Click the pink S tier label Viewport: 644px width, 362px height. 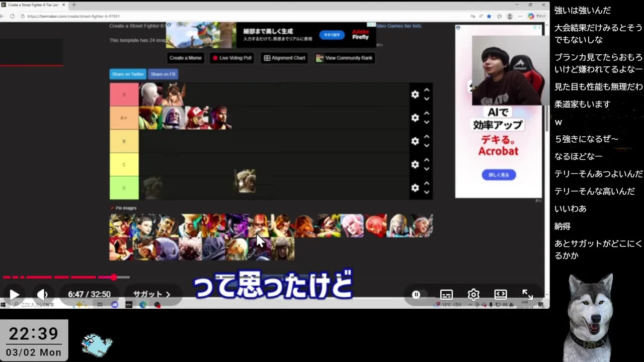click(x=124, y=95)
